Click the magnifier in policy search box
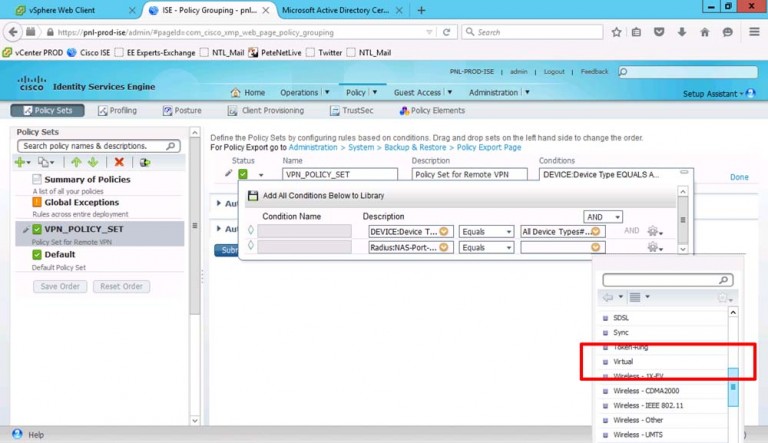The image size is (768, 443). (170, 146)
